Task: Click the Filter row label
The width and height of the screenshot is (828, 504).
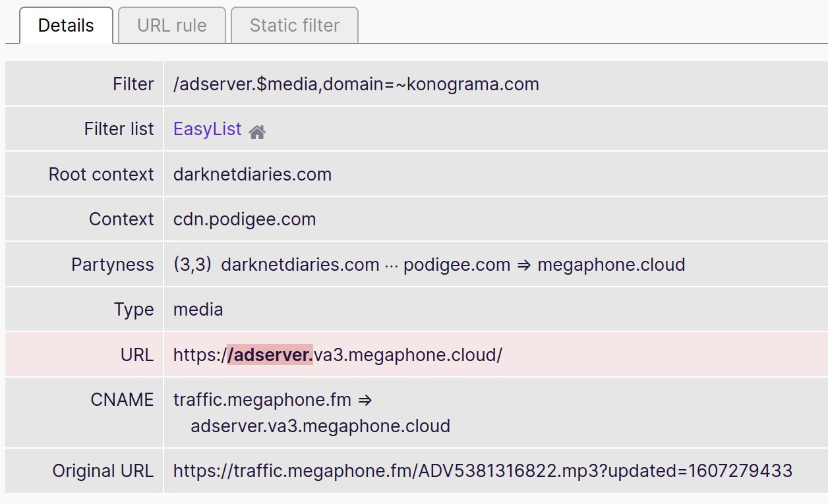Action: pos(134,84)
